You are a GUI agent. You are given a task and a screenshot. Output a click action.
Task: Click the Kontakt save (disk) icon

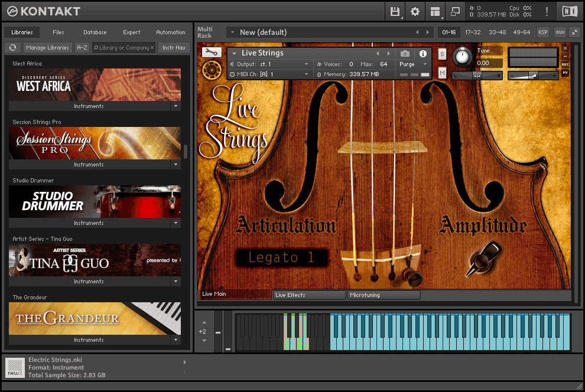395,11
